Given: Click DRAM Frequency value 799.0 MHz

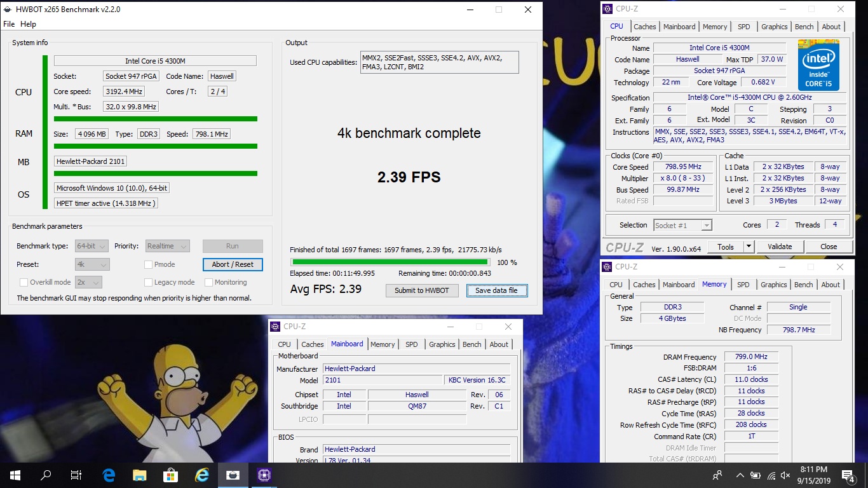Looking at the screenshot, I should pos(751,357).
